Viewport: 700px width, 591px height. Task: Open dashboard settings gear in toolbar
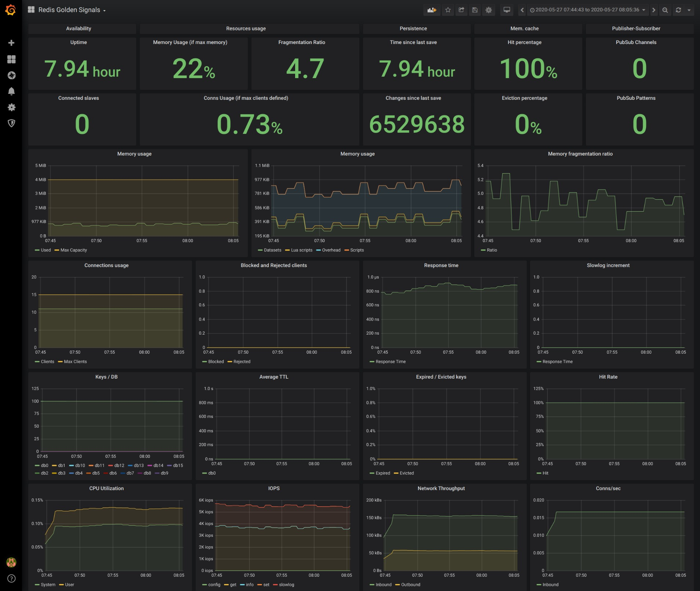click(489, 10)
